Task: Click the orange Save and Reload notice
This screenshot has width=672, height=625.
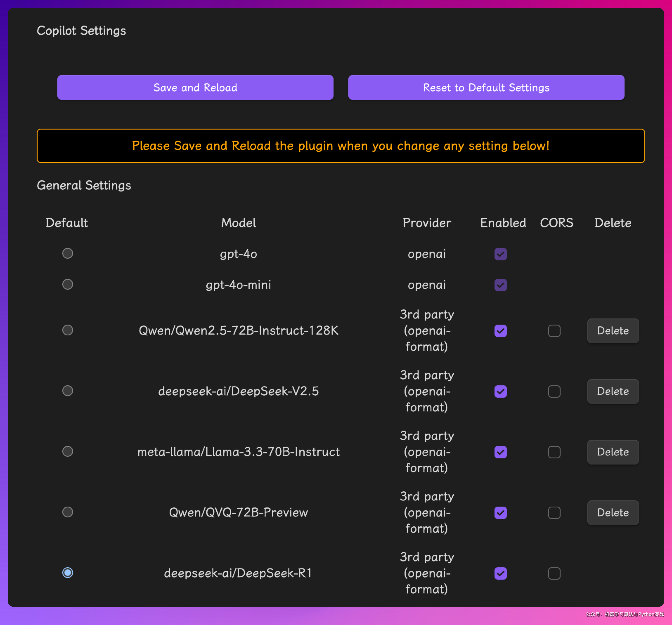Action: click(x=340, y=146)
